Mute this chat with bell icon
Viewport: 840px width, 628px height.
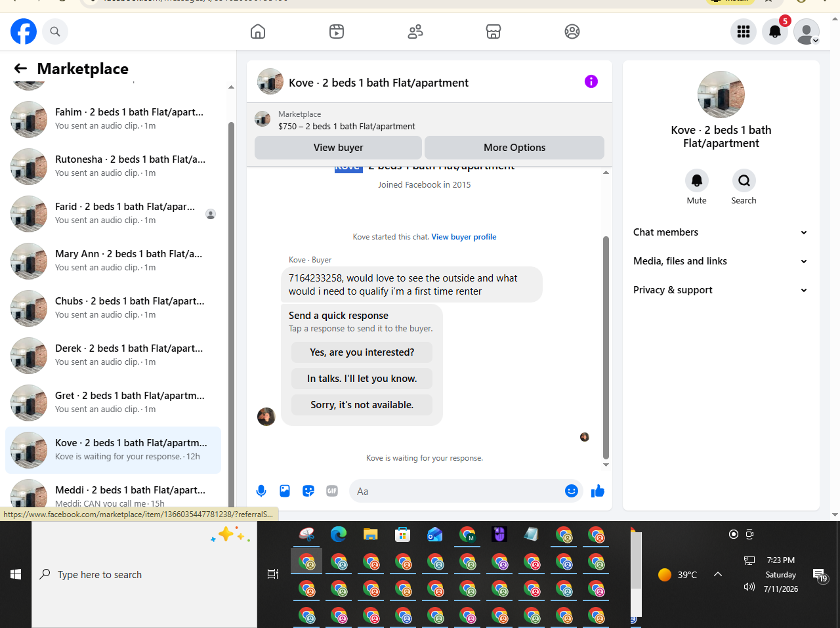697,180
